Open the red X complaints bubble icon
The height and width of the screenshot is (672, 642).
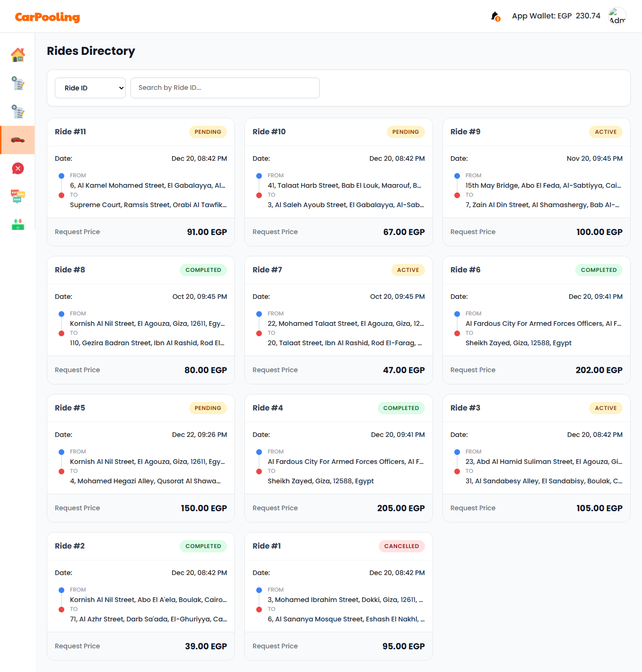[18, 168]
